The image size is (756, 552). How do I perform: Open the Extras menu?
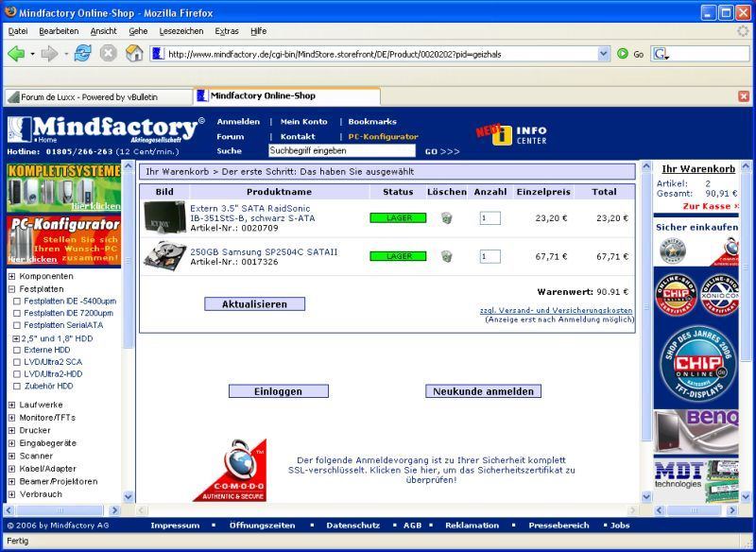click(x=227, y=31)
